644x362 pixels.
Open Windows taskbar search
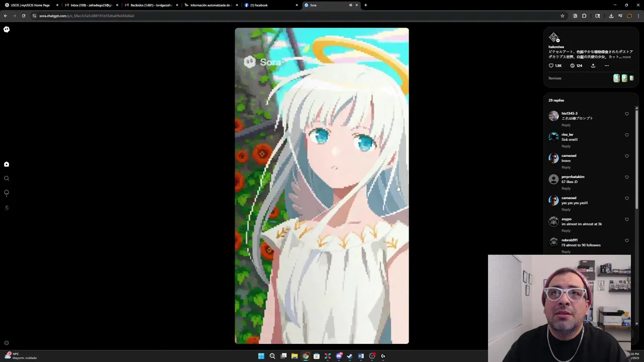[272, 356]
